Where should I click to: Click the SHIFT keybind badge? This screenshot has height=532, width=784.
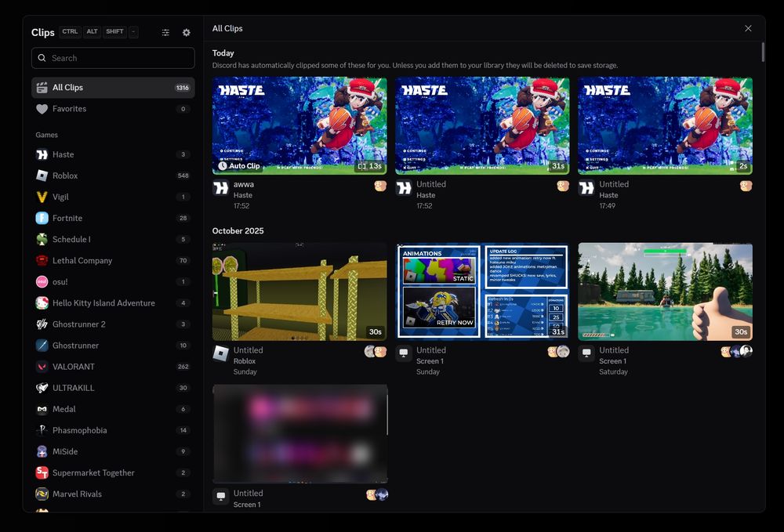tap(114, 31)
